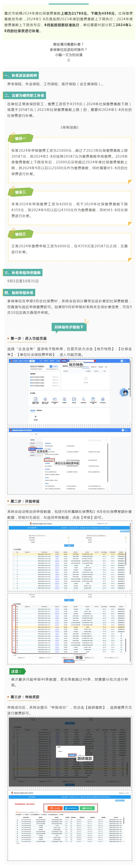Click the 地方特色 tab in the top navigation
The height and width of the screenshot is (868, 138).
64,361
